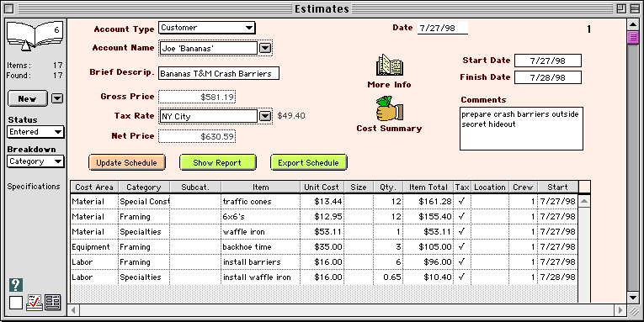644x322 pixels.
Task: Open the Status Entered dropdown
Action: (35, 132)
